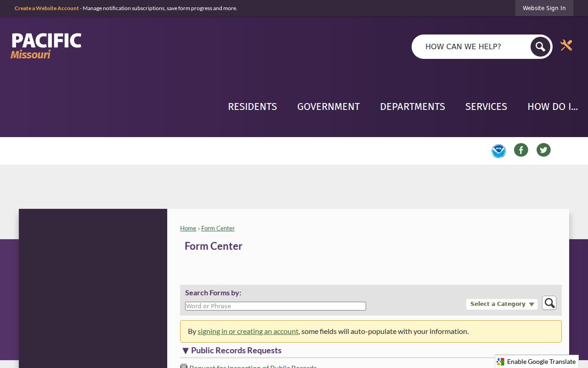This screenshot has height=368, width=588.
Task: Click the Website Sign In button
Action: coord(544,8)
